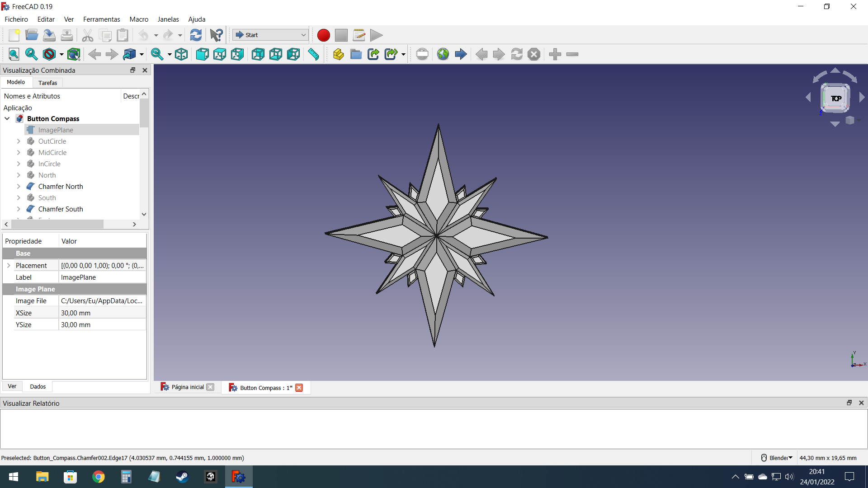The width and height of the screenshot is (868, 488).
Task: Click the Fit selection zoom icon
Action: pos(31,54)
